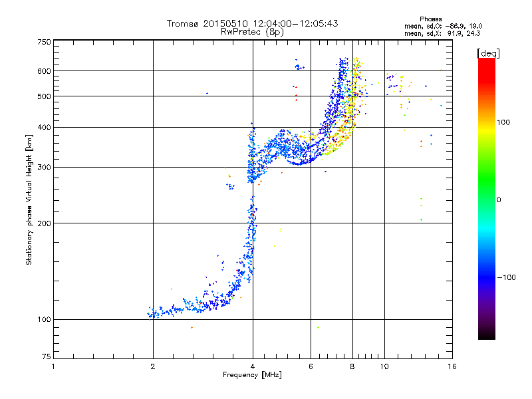Click the x-axis tick label '4'
Screen dimensions: 532x399
pyautogui.click(x=253, y=366)
